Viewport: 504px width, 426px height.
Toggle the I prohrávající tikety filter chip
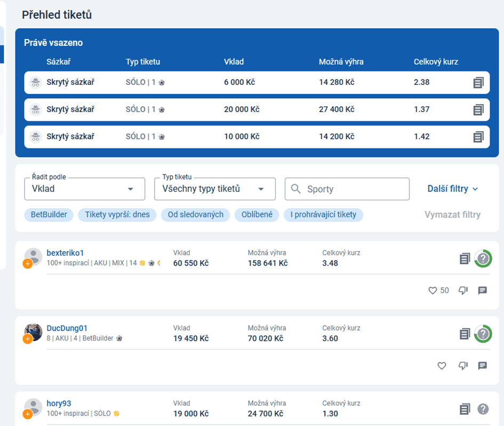coord(323,215)
